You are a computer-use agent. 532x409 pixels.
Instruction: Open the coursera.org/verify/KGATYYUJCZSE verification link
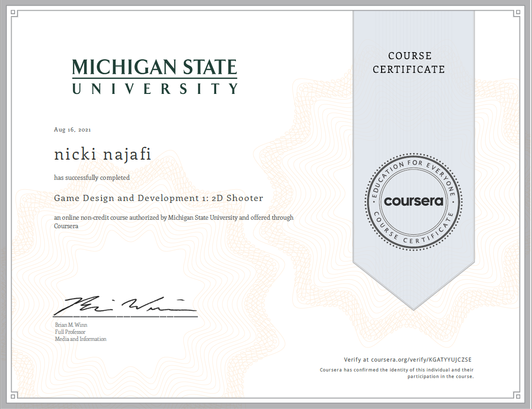point(421,360)
